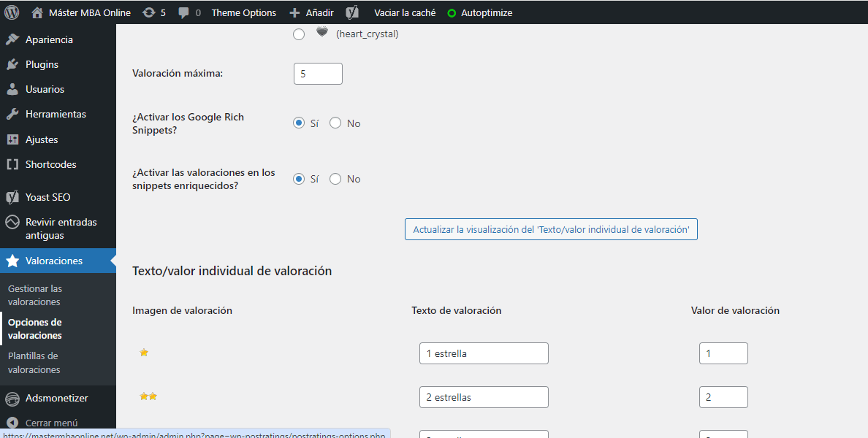This screenshot has height=438, width=868.
Task: Click the plus icon beside Añadir
Action: (295, 12)
